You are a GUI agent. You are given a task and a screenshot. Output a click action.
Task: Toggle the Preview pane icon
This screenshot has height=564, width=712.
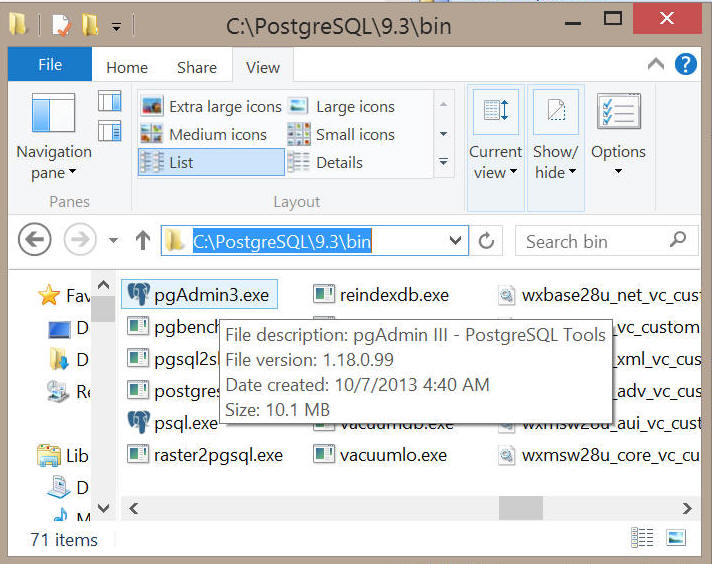click(109, 101)
